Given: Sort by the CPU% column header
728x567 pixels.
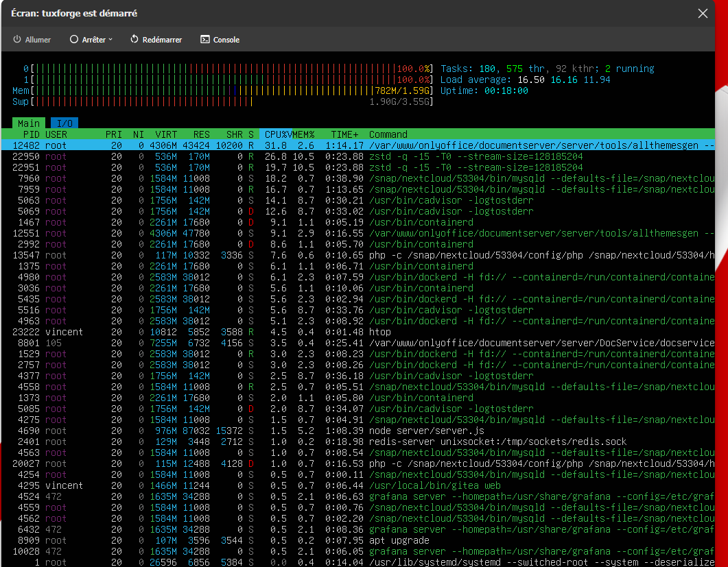Looking at the screenshot, I should [276, 134].
